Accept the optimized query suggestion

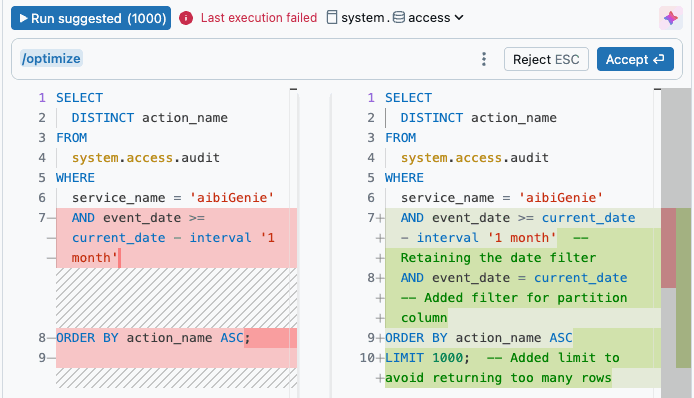(635, 59)
